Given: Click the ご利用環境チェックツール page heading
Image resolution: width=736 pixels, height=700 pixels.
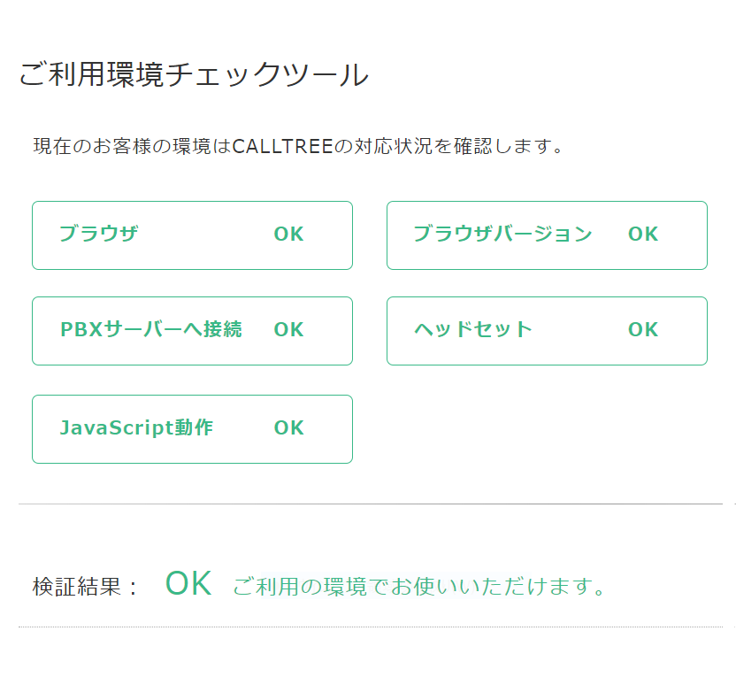Looking at the screenshot, I should tap(194, 74).
